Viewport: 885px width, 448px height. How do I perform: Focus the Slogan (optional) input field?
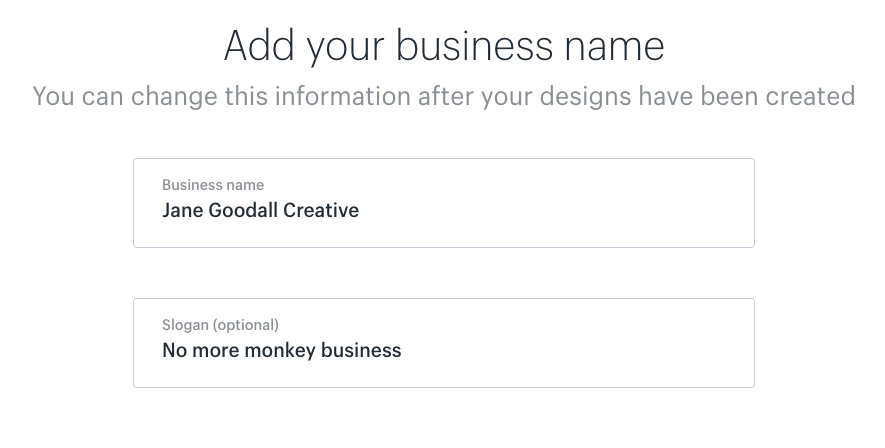(x=444, y=342)
